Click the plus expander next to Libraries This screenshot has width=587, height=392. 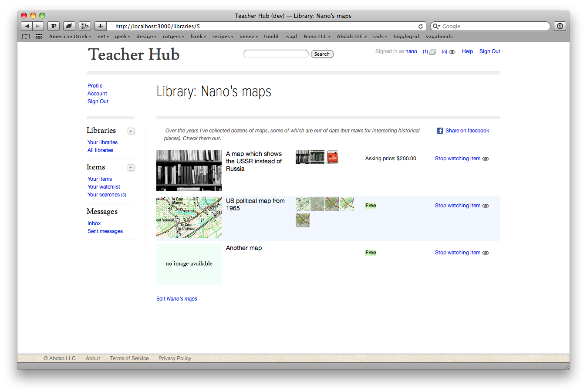[131, 131]
